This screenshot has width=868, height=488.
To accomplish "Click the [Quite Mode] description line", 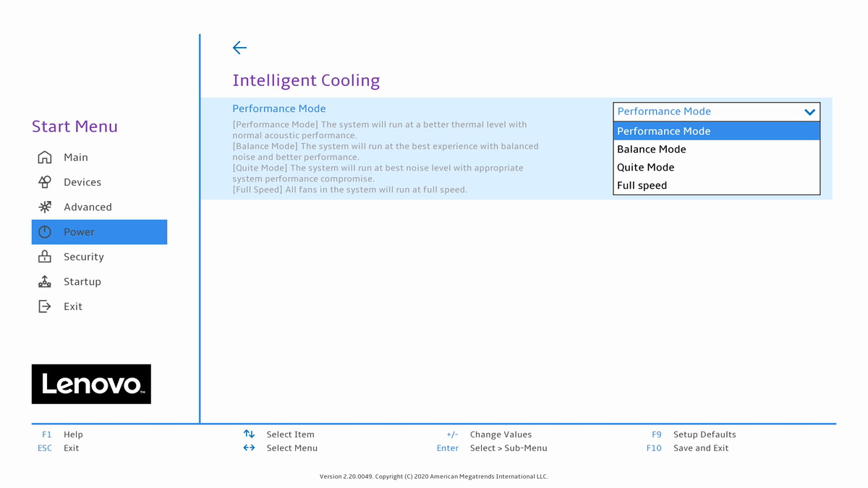I will pyautogui.click(x=378, y=173).
